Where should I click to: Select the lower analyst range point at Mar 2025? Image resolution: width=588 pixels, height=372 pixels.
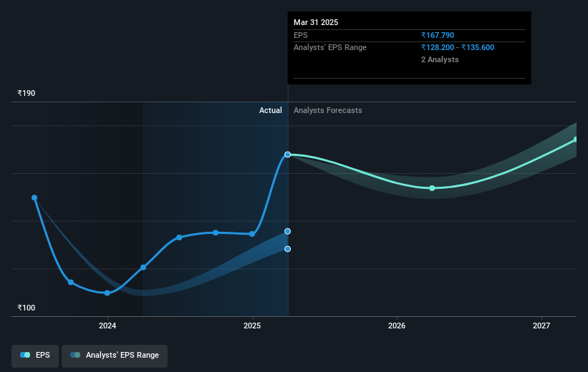tap(288, 249)
